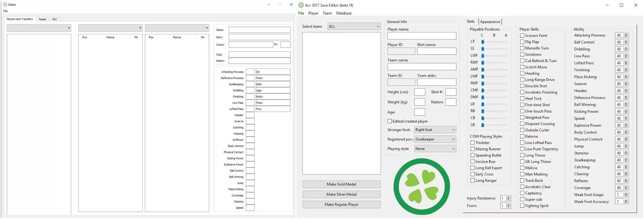The image size is (644, 219).
Task: Enable the Scissors Feint skill
Action: pos(522,35)
